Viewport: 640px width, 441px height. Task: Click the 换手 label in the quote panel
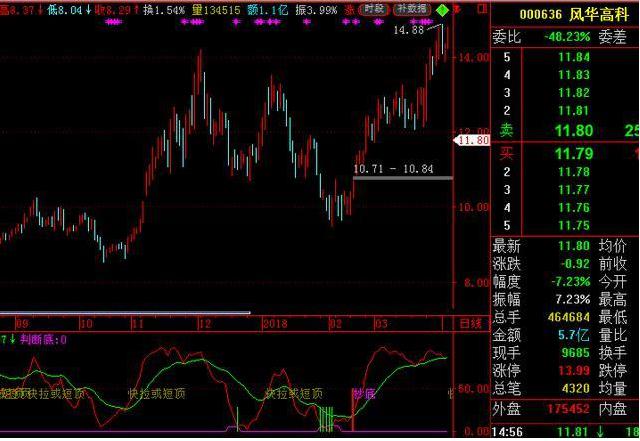pyautogui.click(x=613, y=353)
